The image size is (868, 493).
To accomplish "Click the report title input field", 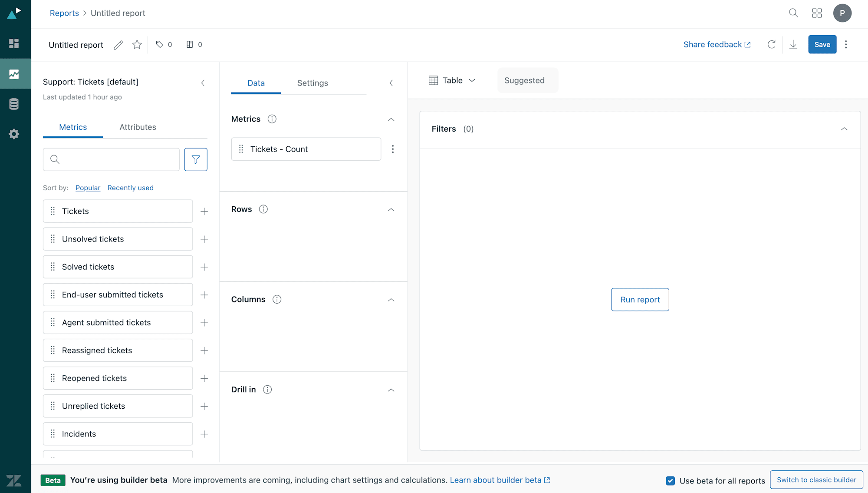I will pos(76,44).
